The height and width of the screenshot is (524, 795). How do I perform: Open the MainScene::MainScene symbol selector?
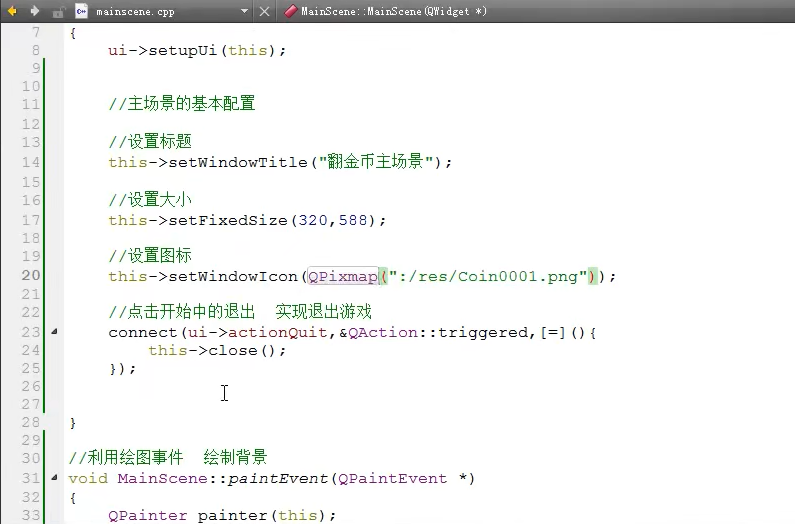[393, 11]
